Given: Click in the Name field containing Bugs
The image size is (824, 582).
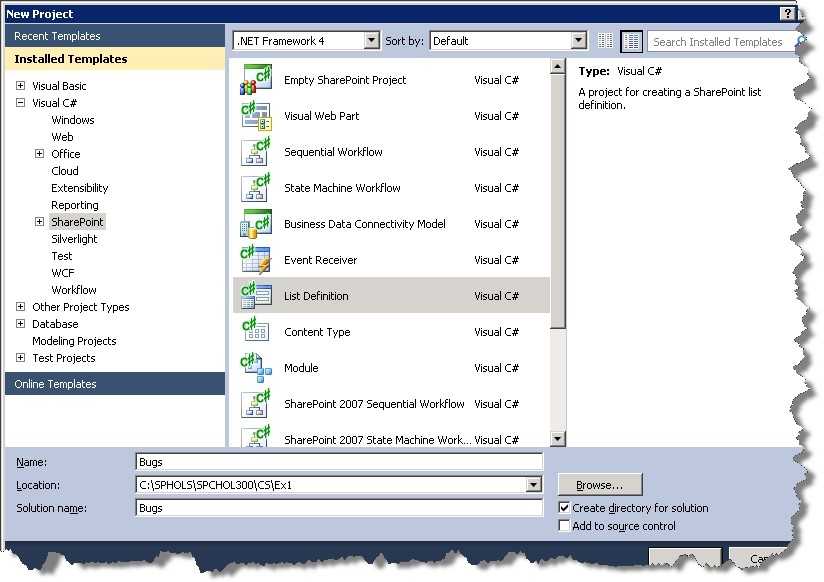Looking at the screenshot, I should (x=339, y=462).
